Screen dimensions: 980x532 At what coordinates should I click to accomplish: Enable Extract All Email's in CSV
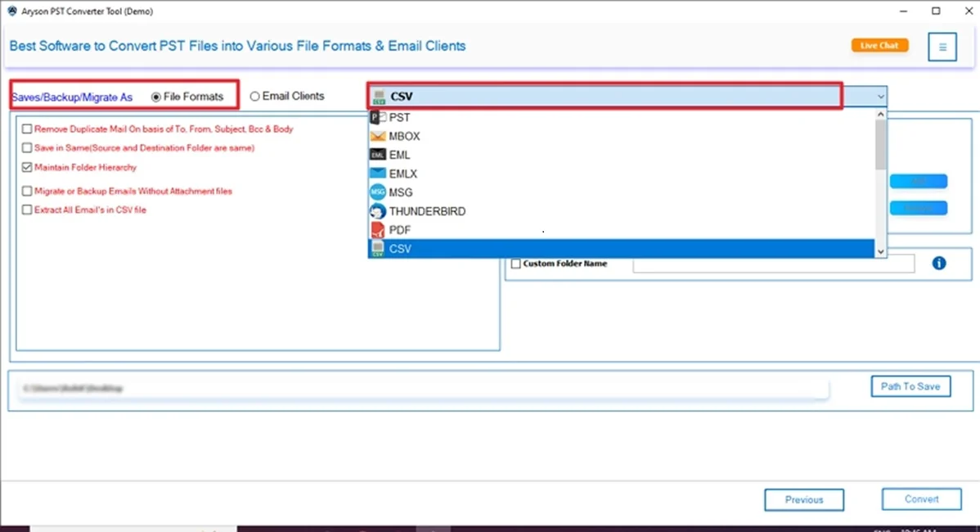point(27,210)
